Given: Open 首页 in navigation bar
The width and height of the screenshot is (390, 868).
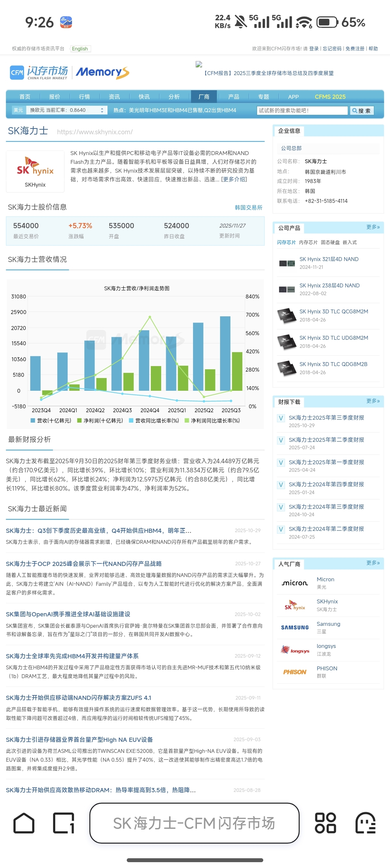Looking at the screenshot, I should (x=25, y=97).
